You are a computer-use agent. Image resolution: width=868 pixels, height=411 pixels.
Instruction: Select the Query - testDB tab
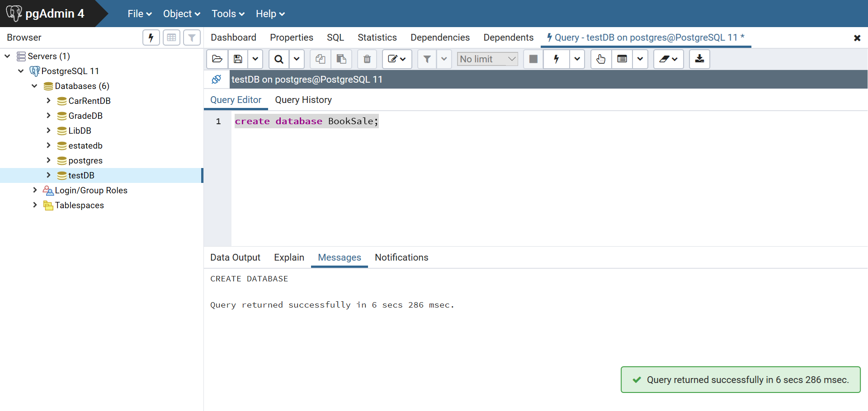pyautogui.click(x=646, y=37)
